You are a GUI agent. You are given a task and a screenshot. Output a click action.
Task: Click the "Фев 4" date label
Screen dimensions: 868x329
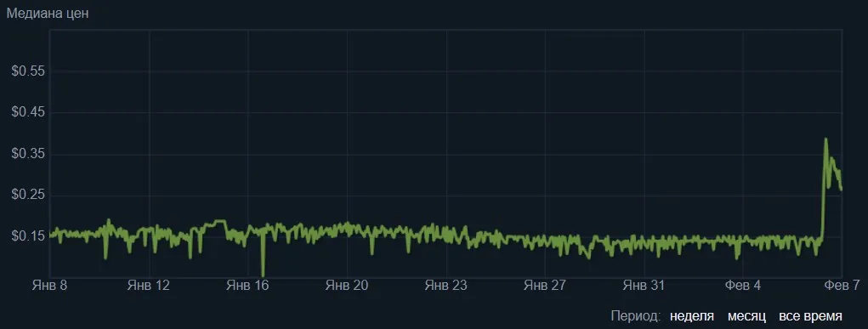(743, 286)
